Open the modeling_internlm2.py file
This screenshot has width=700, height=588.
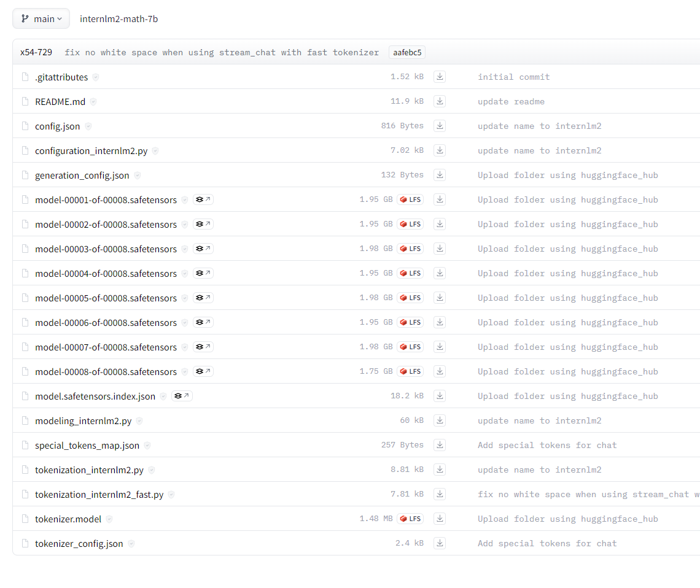[83, 421]
